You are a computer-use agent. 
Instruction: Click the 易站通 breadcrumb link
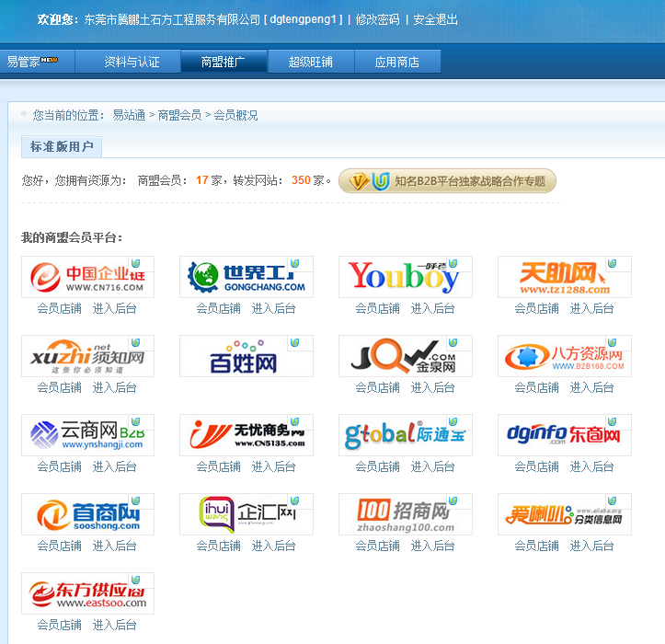click(129, 115)
